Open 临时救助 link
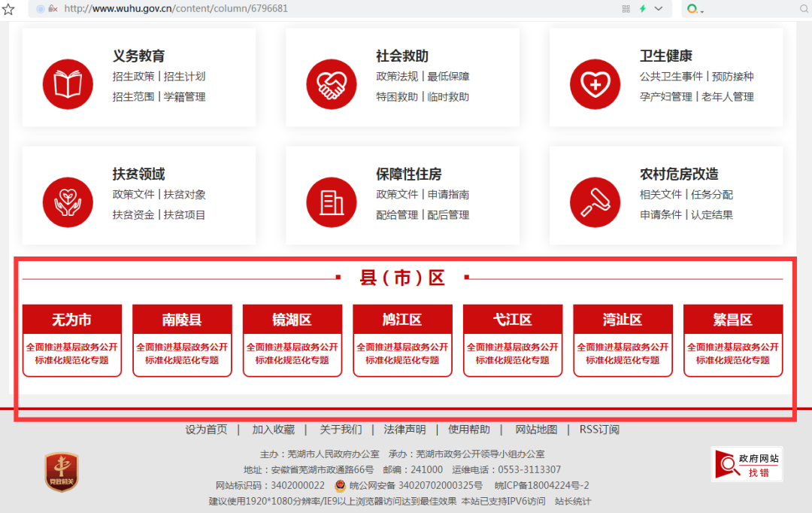The image size is (812, 513). [448, 97]
